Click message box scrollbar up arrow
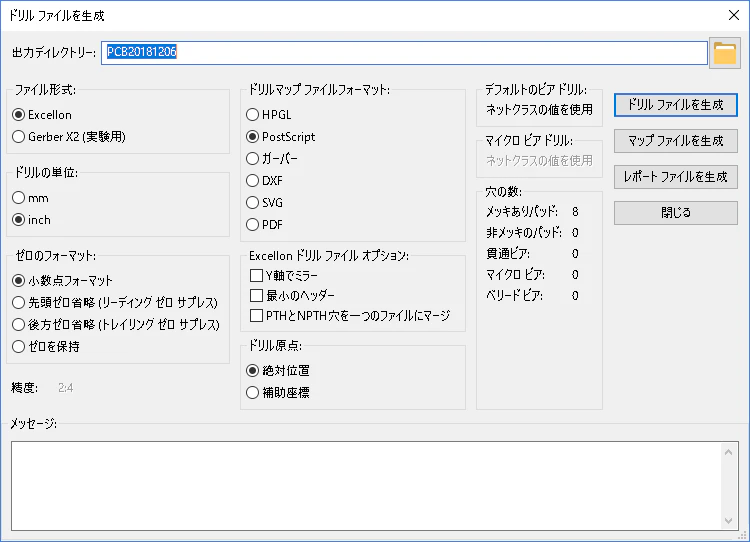Viewport: 750px width, 542px height. [728, 452]
